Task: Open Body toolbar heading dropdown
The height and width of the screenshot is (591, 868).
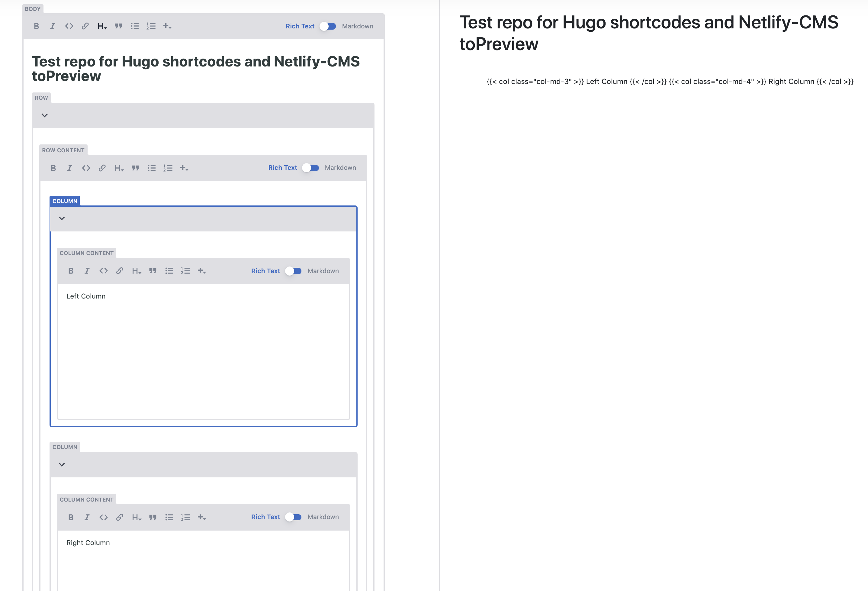Action: coord(102,26)
